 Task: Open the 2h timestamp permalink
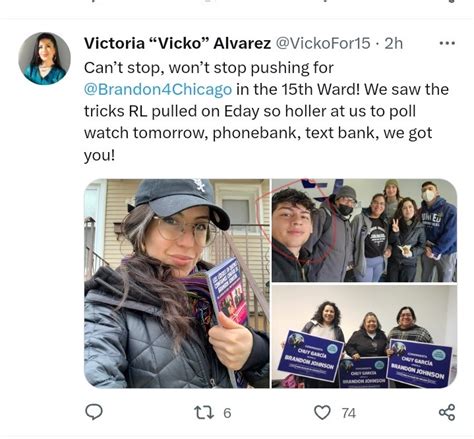click(394, 43)
